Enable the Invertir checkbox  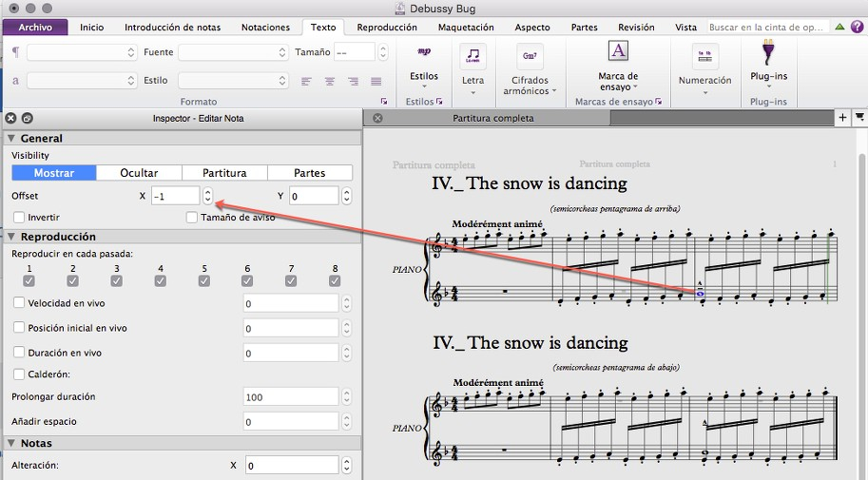[19, 218]
